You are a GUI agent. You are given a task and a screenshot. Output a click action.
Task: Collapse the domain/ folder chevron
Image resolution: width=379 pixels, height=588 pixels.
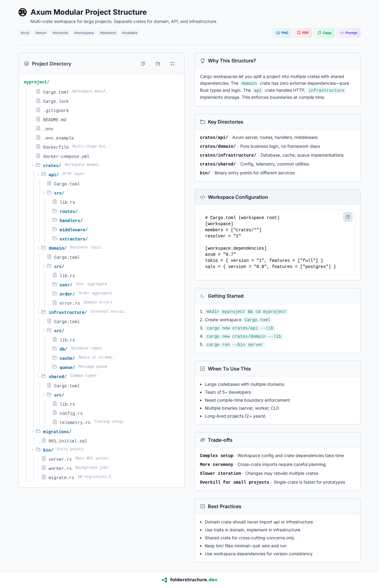38,248
